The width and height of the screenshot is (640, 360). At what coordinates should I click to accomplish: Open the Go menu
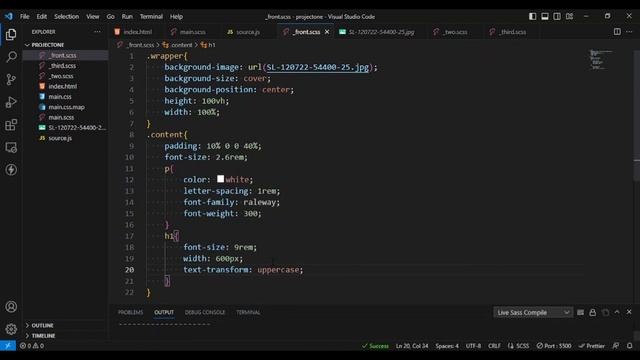pyautogui.click(x=111, y=16)
